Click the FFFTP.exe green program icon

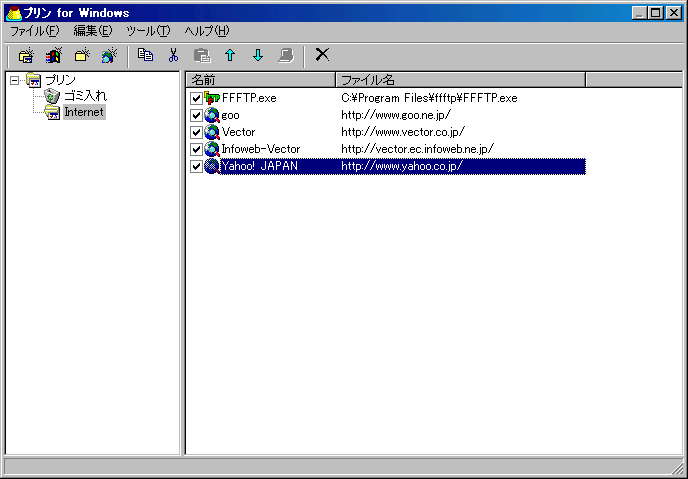tap(212, 98)
